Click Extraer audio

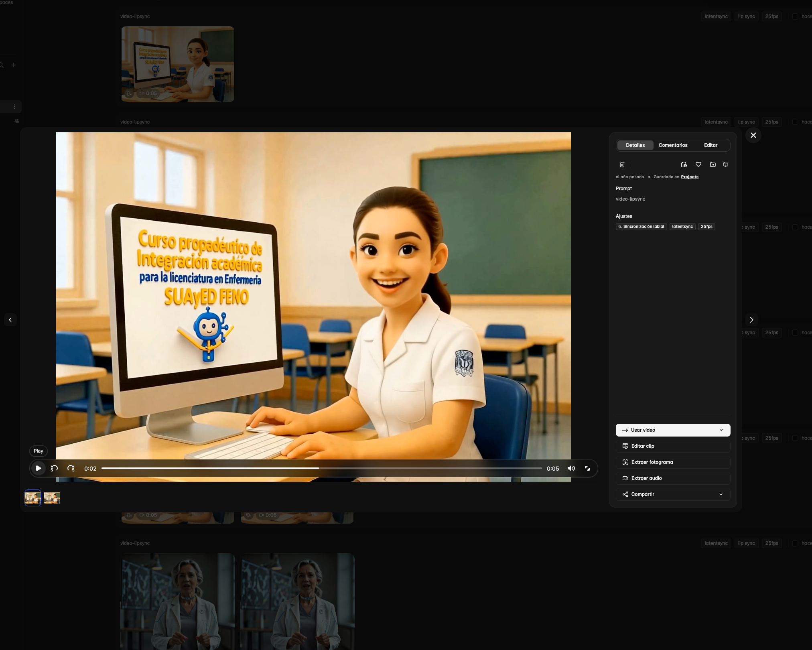click(x=673, y=478)
